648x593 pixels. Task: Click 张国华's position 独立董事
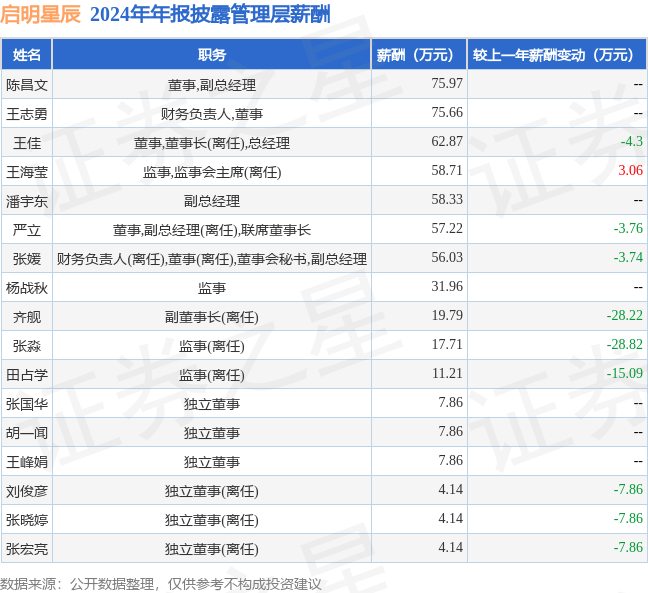tap(212, 404)
